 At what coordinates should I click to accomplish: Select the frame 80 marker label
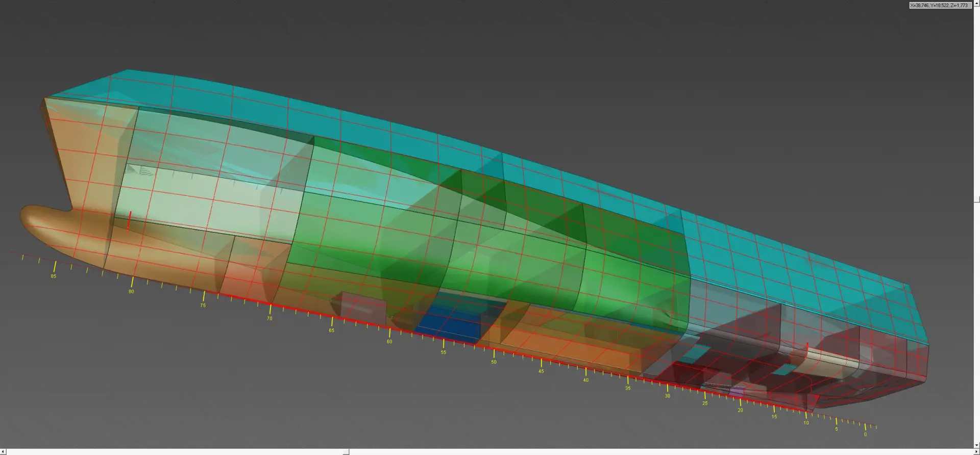[x=131, y=292]
